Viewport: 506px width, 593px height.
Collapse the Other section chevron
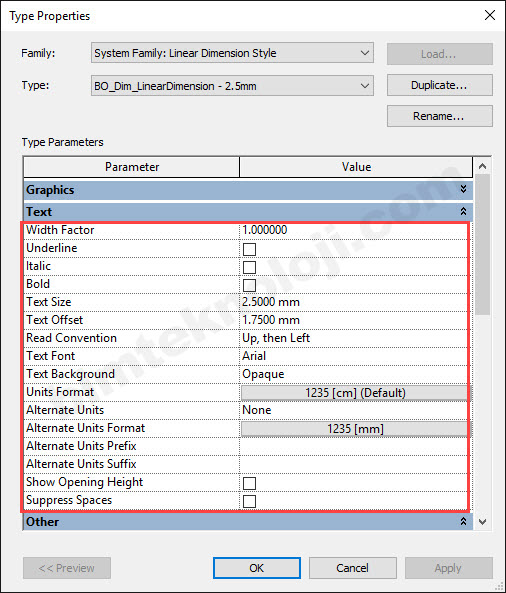point(463,522)
